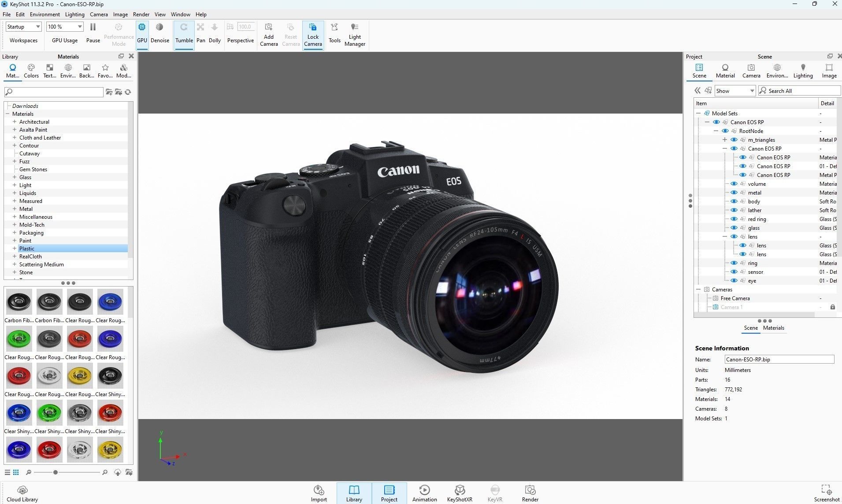Collapse the Cameras group
The width and height of the screenshot is (842, 504).
[698, 290]
